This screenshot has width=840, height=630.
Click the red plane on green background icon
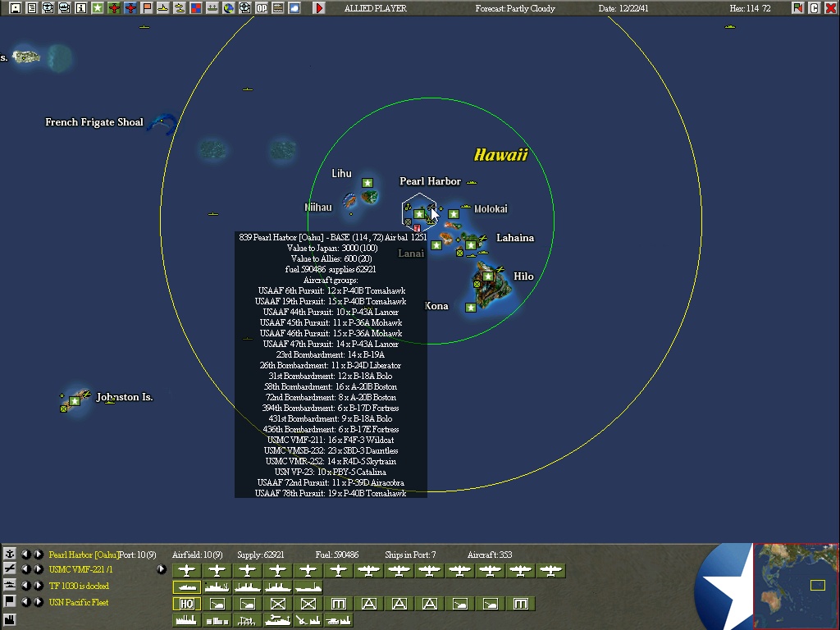click(113, 8)
